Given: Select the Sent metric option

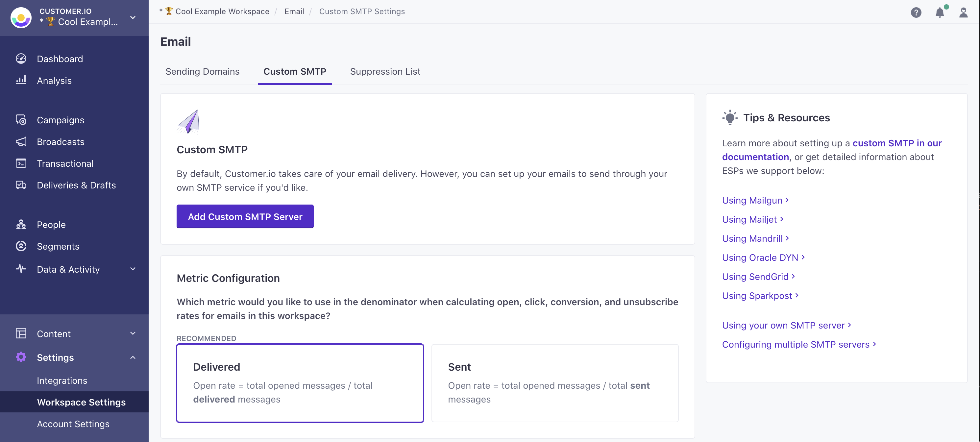Looking at the screenshot, I should click(x=555, y=383).
